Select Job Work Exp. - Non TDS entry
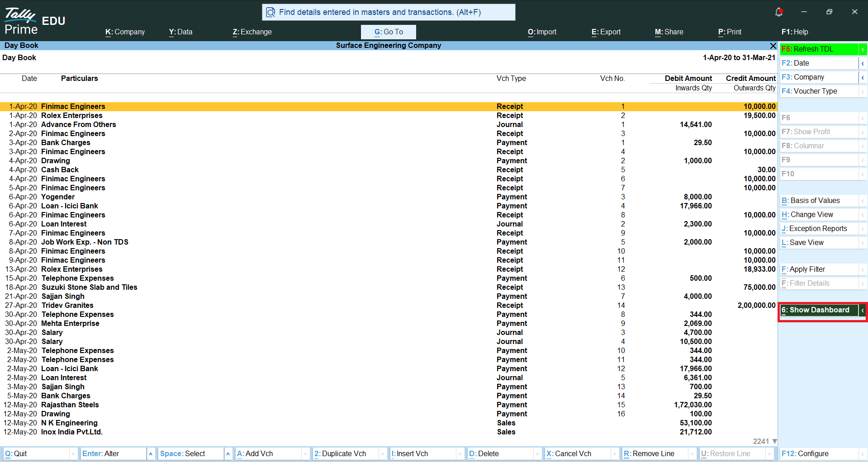 tap(389, 242)
